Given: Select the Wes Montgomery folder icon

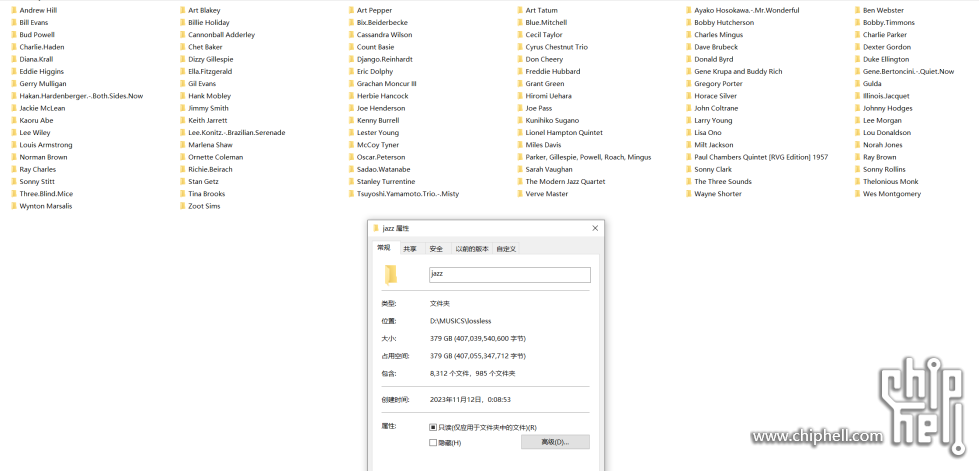Looking at the screenshot, I should pos(857,194).
